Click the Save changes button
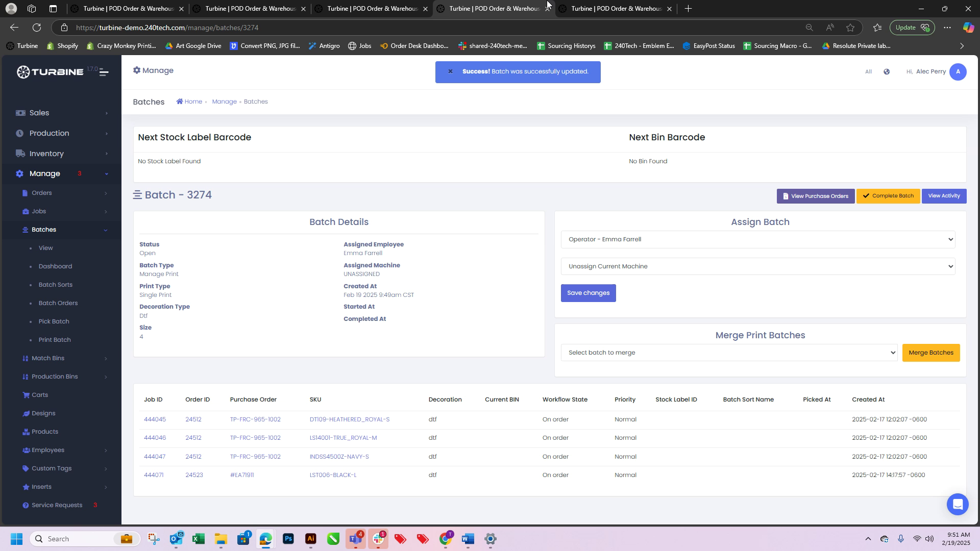This screenshot has width=980, height=551. click(x=588, y=293)
